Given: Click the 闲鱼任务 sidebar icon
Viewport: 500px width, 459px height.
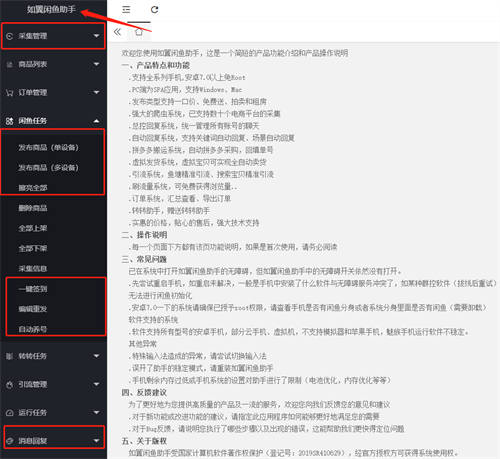Looking at the screenshot, I should click(10, 121).
